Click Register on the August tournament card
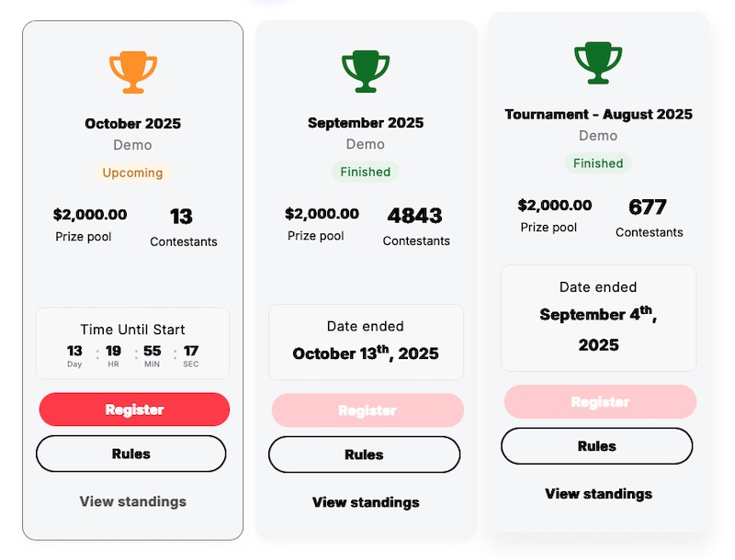This screenshot has height=560, width=735. [x=598, y=402]
